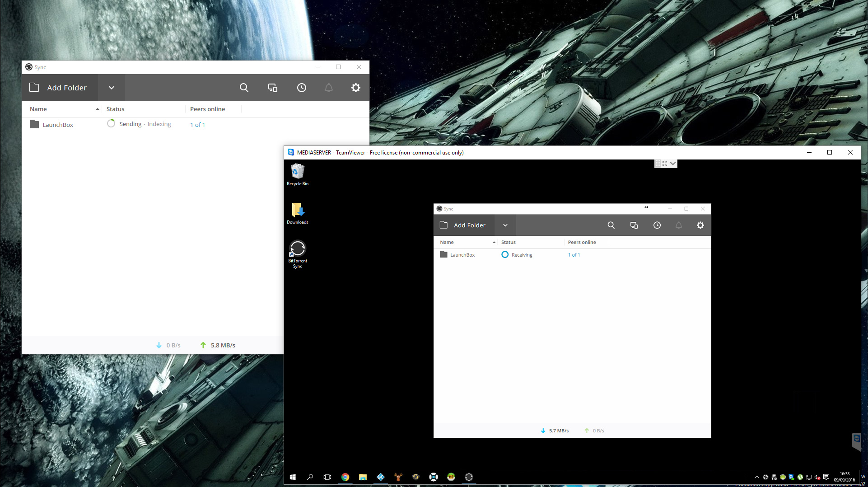This screenshot has width=868, height=487.
Task: Click "0 B/s" download speed in local Sync window
Action: click(x=173, y=345)
